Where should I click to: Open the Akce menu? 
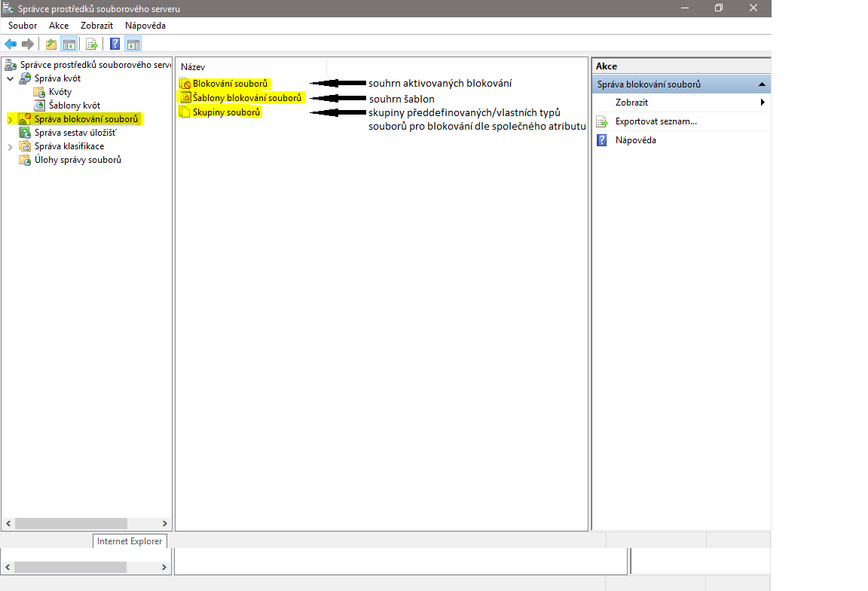[x=59, y=26]
